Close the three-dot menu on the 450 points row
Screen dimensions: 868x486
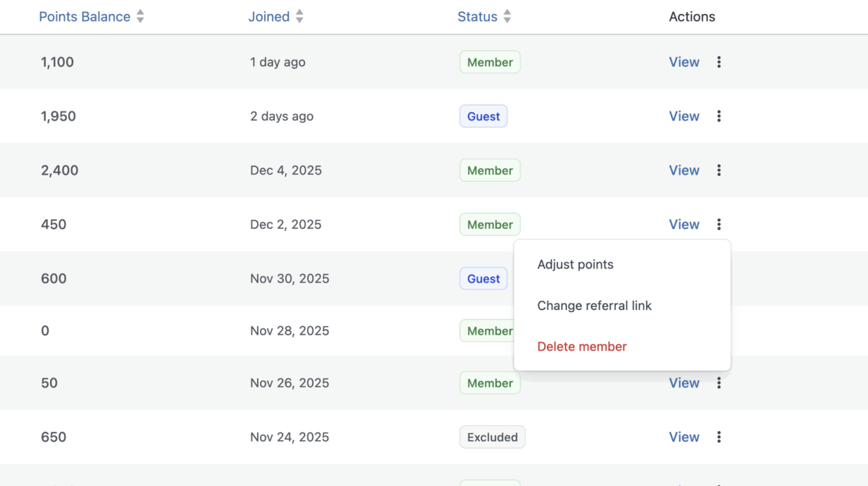pos(719,225)
